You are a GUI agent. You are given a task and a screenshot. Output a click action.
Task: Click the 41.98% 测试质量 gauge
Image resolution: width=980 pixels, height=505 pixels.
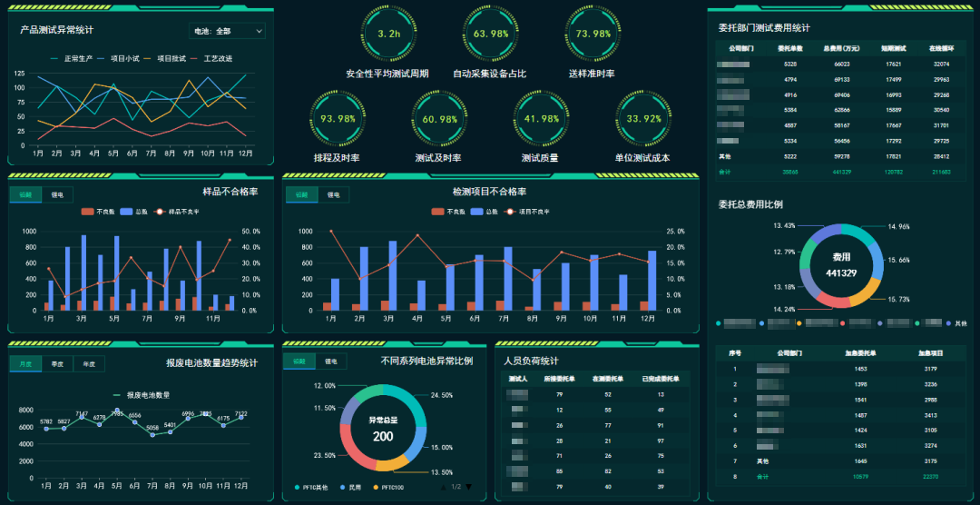[541, 119]
